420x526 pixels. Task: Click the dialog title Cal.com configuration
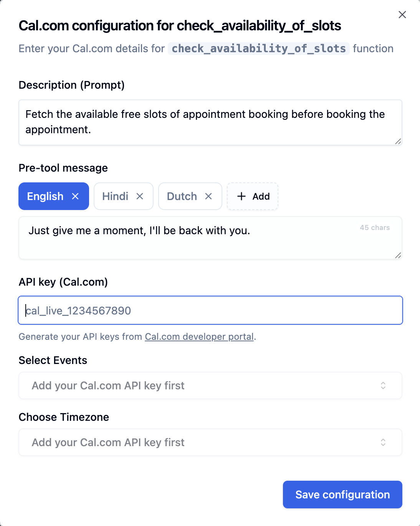tap(180, 26)
